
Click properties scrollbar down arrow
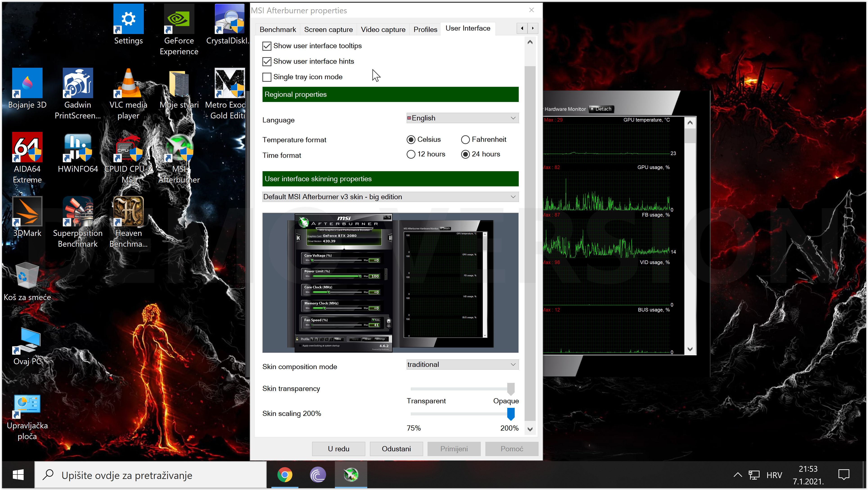click(x=530, y=429)
